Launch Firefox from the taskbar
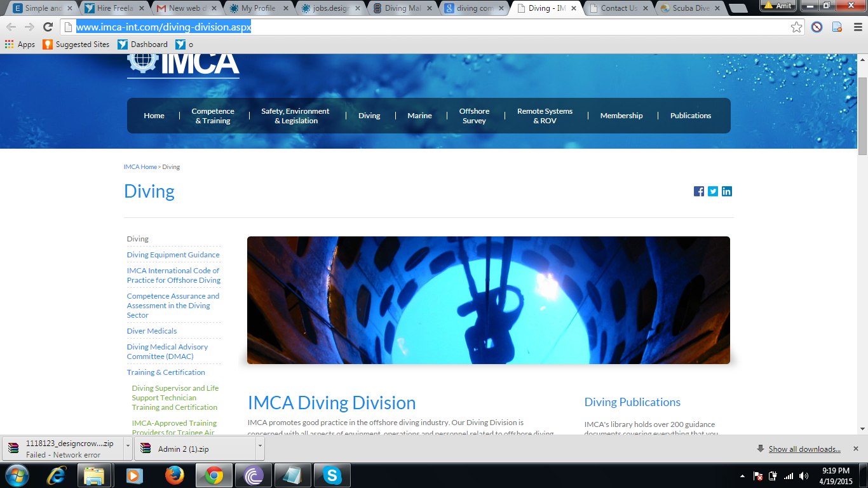 (174, 475)
